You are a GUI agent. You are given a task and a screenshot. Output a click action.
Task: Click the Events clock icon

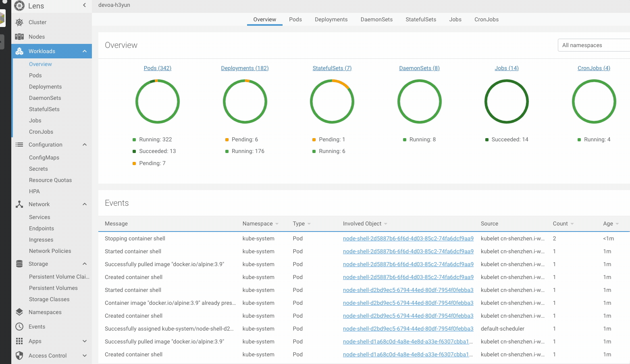pyautogui.click(x=19, y=327)
